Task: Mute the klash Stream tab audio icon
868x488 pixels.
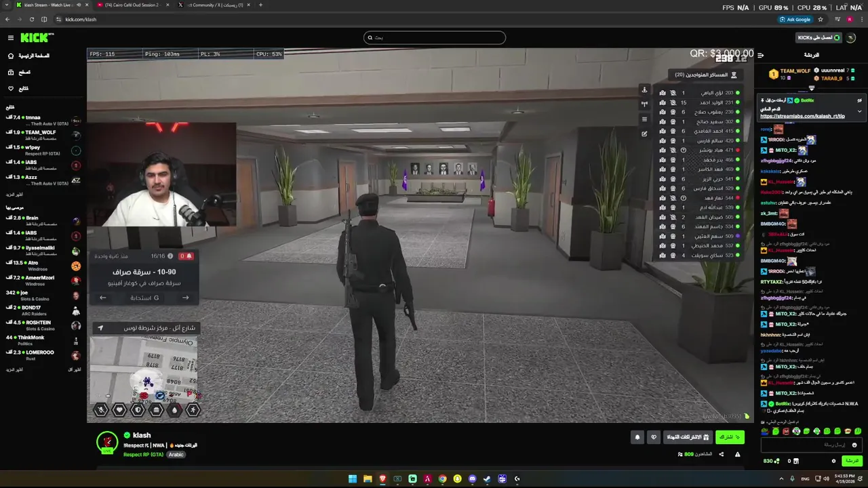Action: (x=79, y=5)
